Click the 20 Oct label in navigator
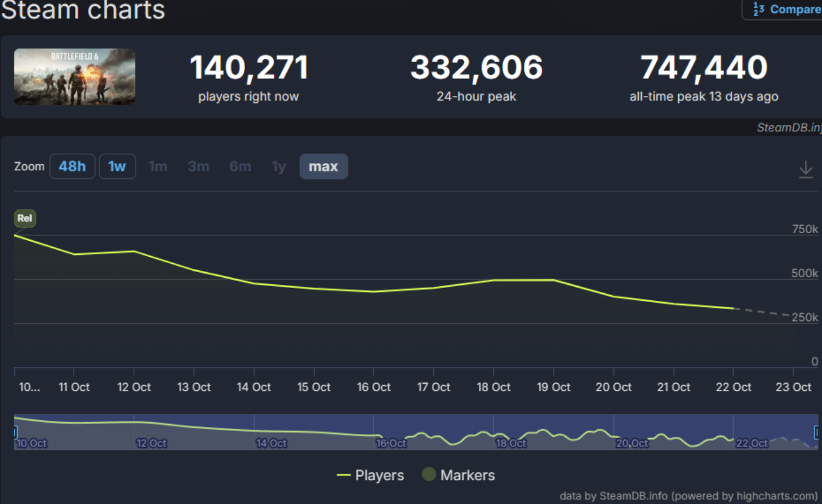The width and height of the screenshot is (822, 504). pyautogui.click(x=632, y=443)
